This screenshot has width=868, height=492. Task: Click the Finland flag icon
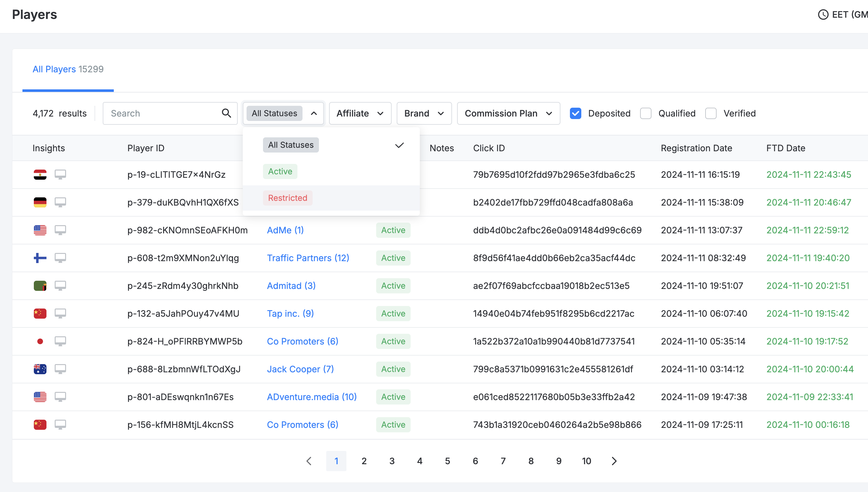40,258
